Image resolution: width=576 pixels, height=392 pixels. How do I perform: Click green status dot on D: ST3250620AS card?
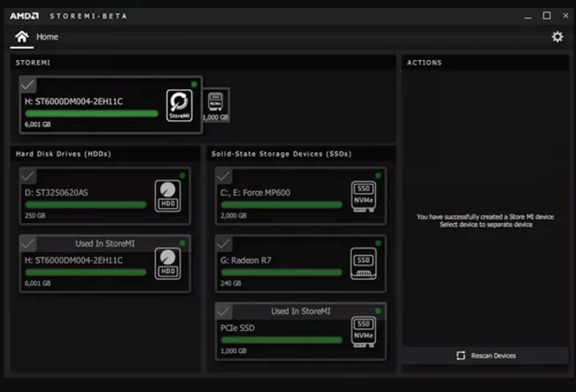pyautogui.click(x=182, y=175)
